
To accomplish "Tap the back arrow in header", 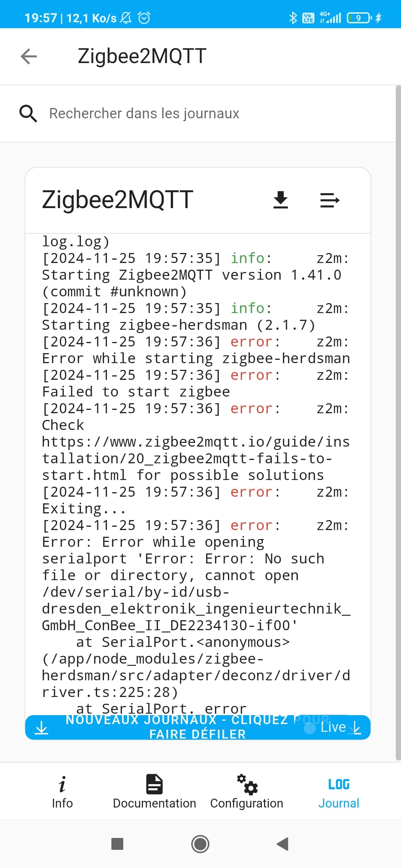I will [x=29, y=56].
